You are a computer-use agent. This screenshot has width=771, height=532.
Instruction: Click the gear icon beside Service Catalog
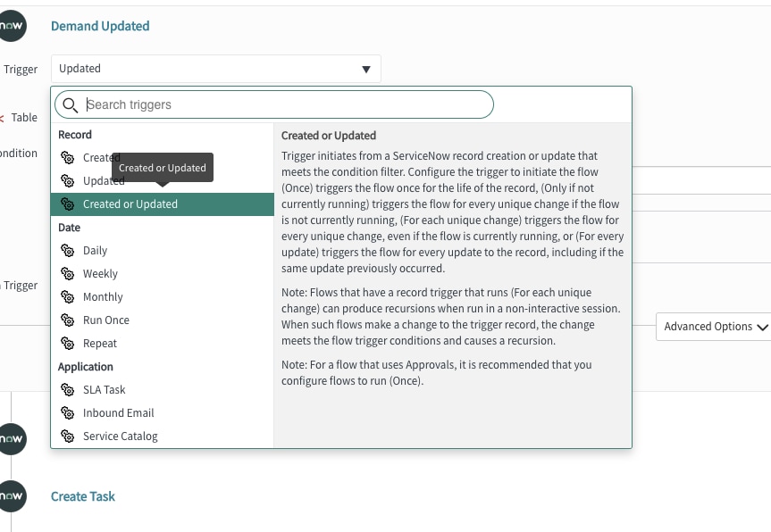67,436
